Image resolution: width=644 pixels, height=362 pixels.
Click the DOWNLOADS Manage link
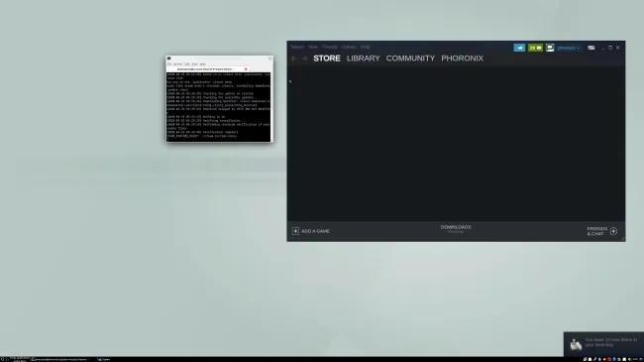coord(456,232)
